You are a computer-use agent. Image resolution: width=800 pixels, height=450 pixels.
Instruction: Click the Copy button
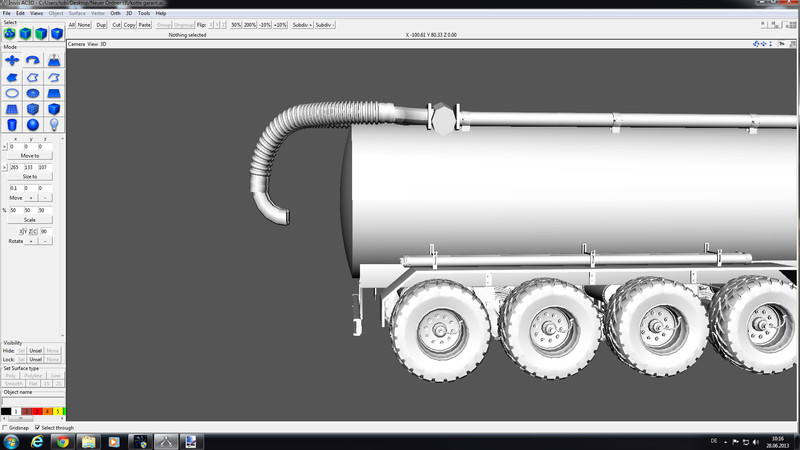(x=130, y=24)
